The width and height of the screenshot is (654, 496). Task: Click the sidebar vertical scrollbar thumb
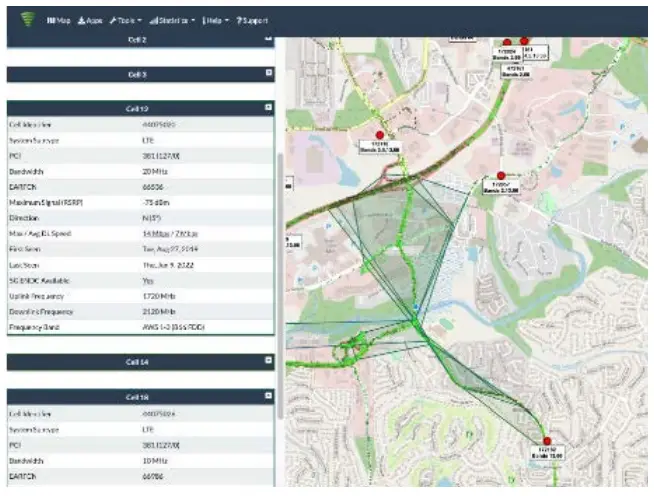coord(280,286)
